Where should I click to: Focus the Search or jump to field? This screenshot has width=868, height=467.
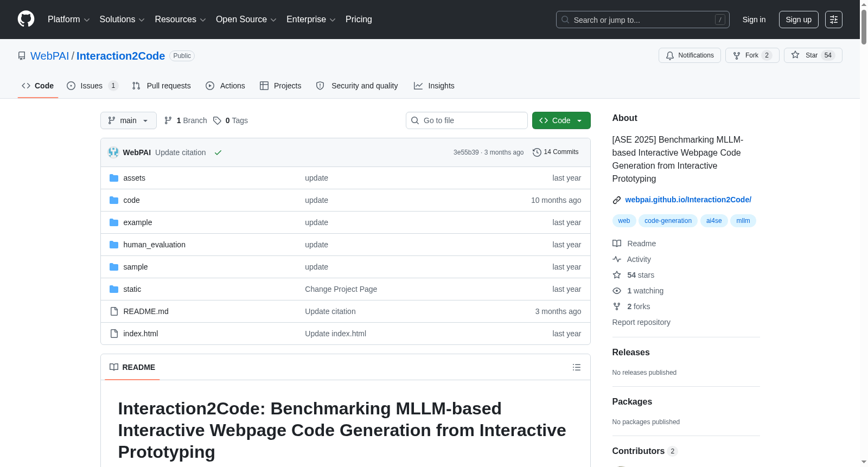click(x=643, y=20)
